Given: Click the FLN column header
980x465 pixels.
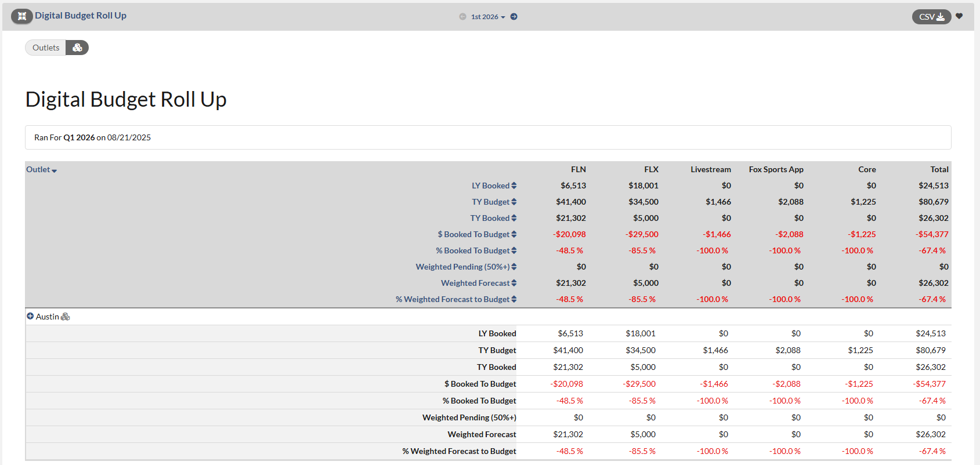Looking at the screenshot, I should (x=578, y=169).
